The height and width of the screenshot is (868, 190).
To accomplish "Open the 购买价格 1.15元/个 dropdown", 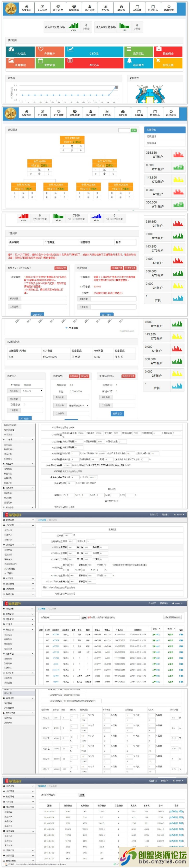I will [32, 391].
